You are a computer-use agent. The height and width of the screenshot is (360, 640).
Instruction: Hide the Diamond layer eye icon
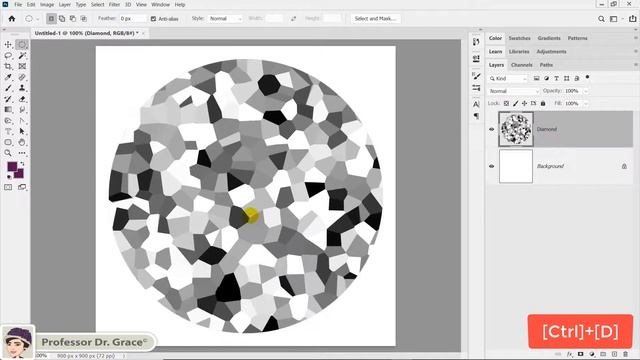(x=491, y=129)
